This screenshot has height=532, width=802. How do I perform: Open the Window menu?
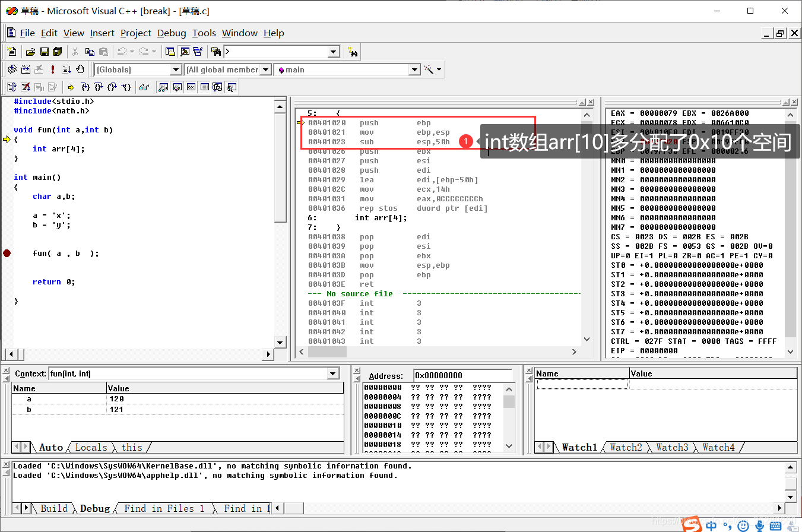pyautogui.click(x=240, y=33)
